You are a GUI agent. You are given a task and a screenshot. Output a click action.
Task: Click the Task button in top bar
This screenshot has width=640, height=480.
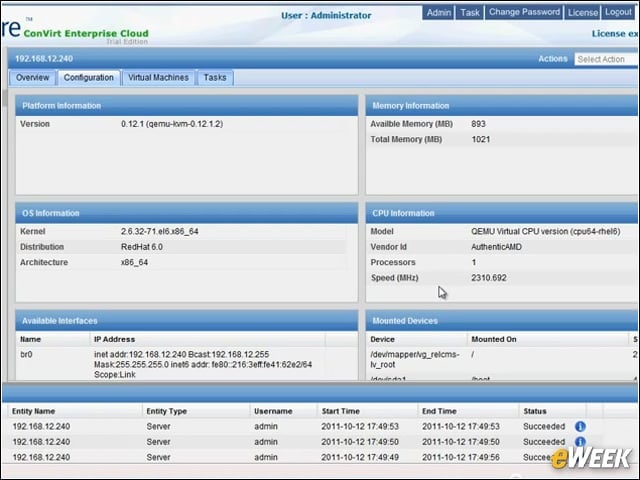tap(470, 13)
